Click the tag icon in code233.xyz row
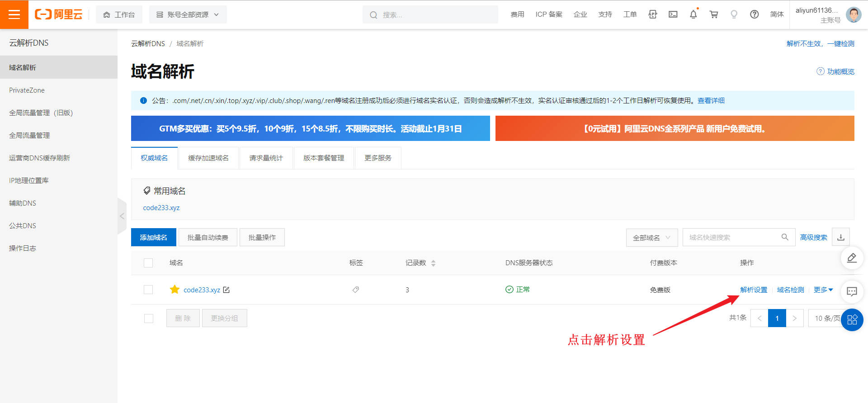 pos(356,290)
